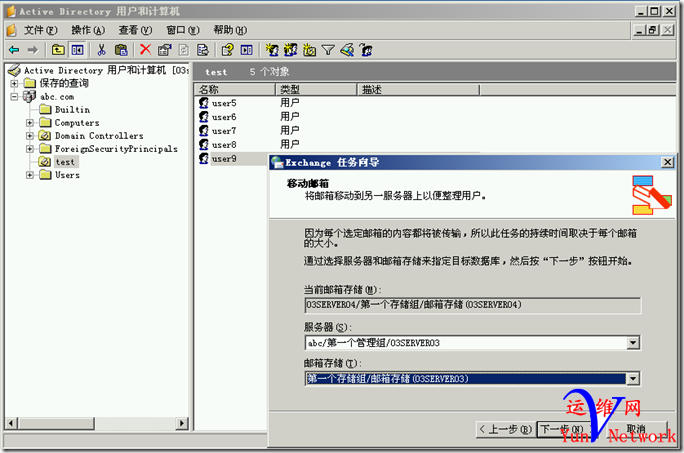Click the Forward arrow toolbar icon
Screen dimensions: 684x453
tap(33, 50)
